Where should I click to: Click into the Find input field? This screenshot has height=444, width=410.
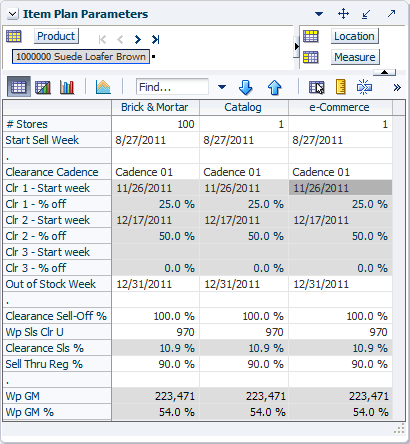(x=172, y=87)
